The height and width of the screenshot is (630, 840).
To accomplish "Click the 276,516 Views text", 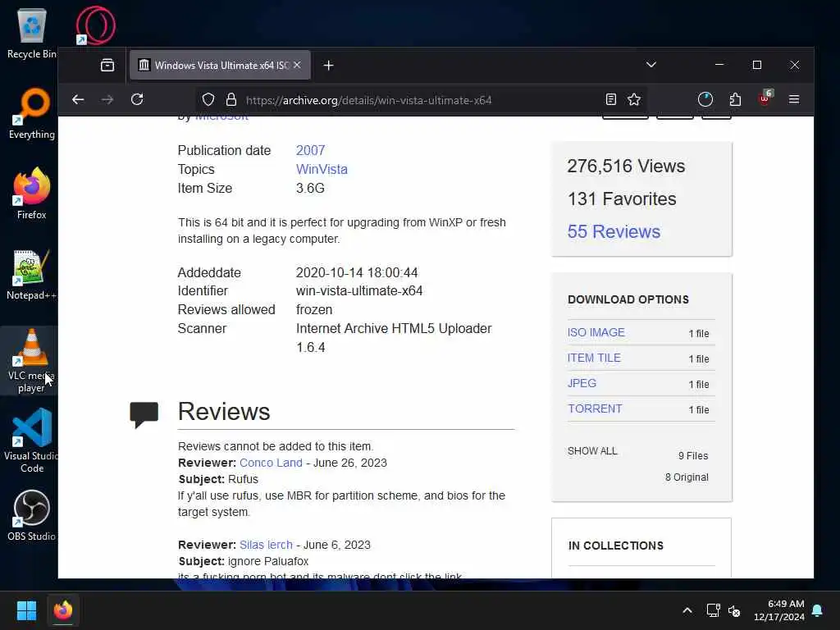I will point(626,166).
